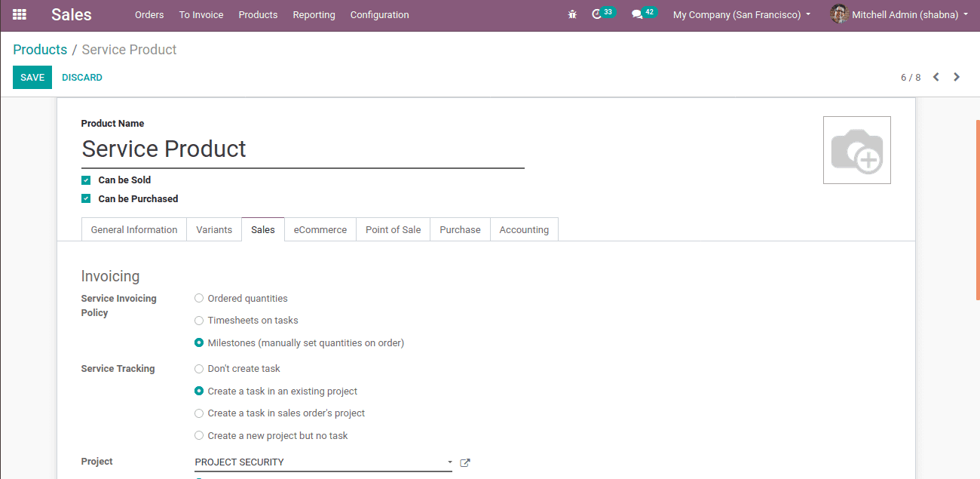
Task: Select Timesheets on tasks option
Action: pyautogui.click(x=199, y=321)
